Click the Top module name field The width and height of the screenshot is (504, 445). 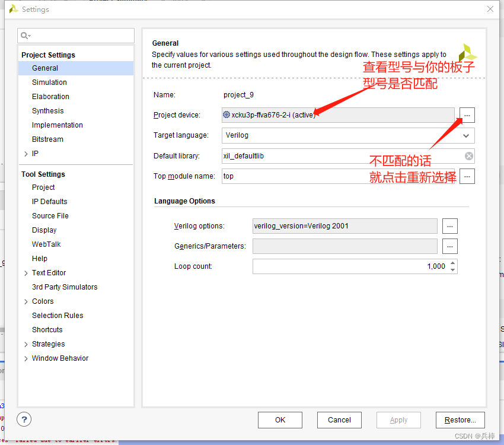tap(338, 176)
